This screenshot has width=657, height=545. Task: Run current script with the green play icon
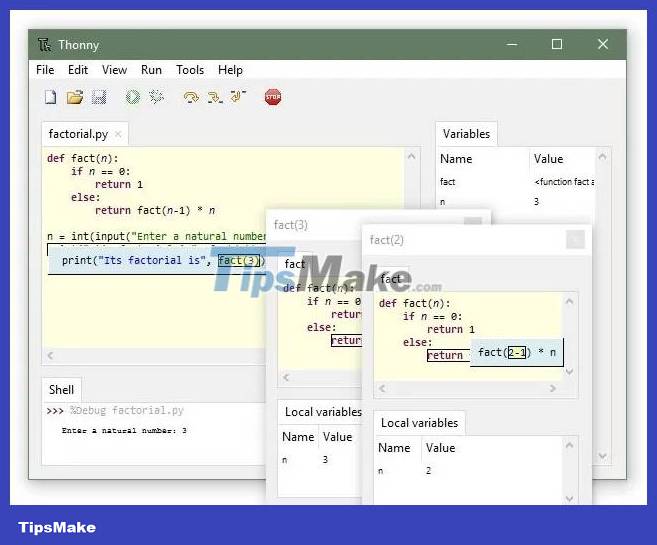(x=133, y=97)
